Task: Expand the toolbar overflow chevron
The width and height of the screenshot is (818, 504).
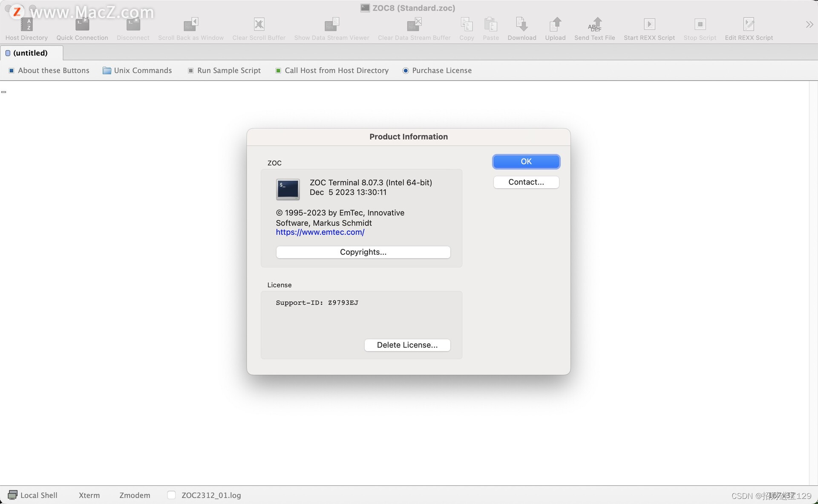Action: coord(809,25)
